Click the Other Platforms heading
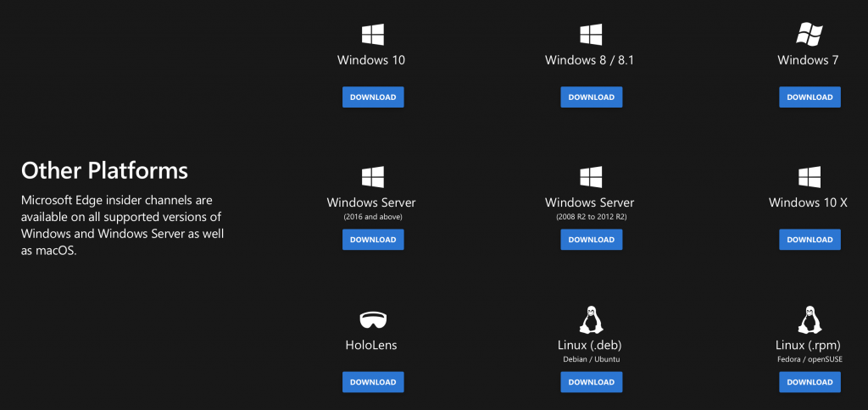This screenshot has height=410, width=868. pos(104,170)
